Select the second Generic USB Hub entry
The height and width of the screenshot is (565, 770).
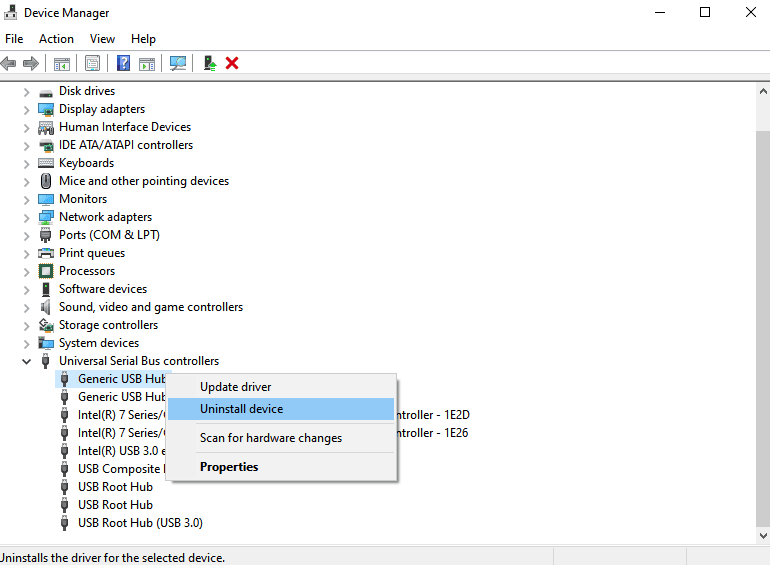tap(122, 397)
